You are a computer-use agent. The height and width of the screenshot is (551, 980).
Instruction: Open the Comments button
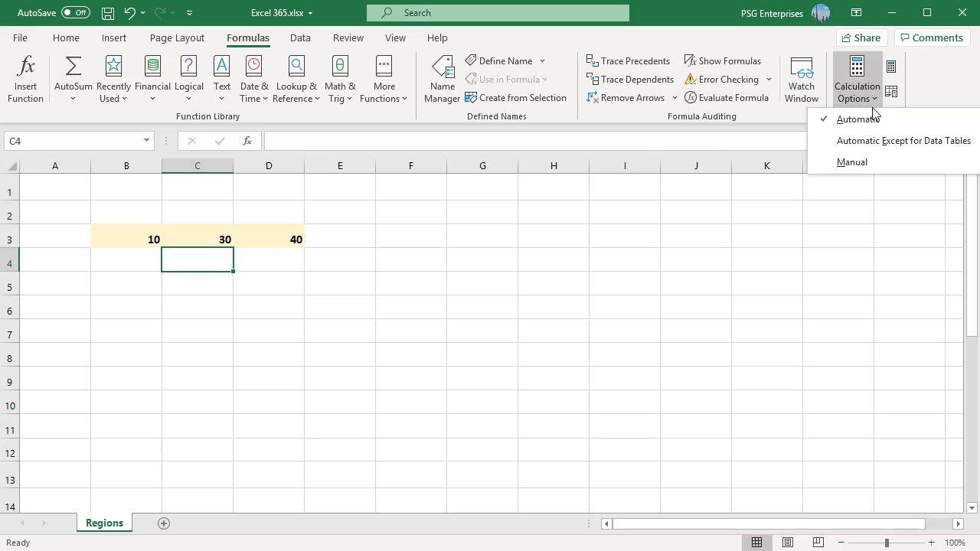[x=930, y=37]
